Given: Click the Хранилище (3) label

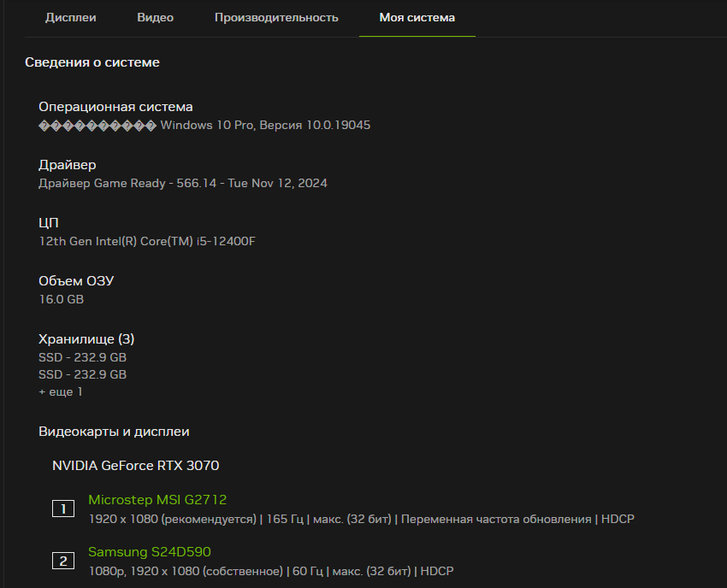Looking at the screenshot, I should (x=86, y=338).
